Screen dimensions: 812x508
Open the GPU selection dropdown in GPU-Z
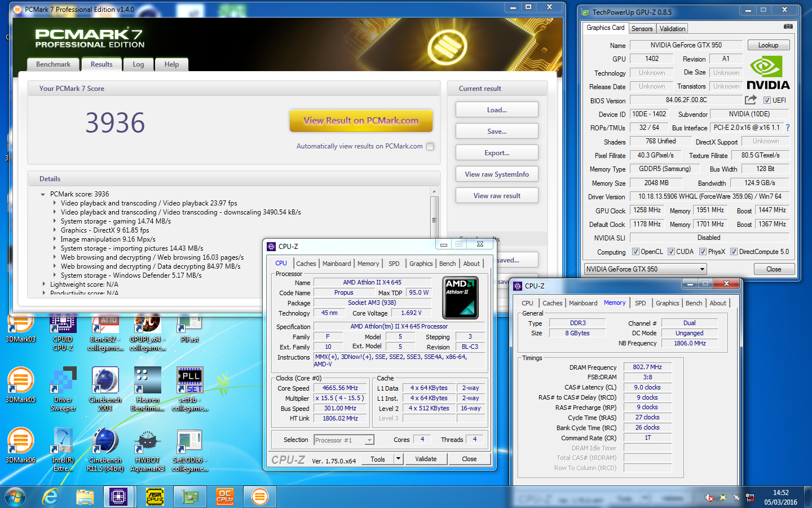(645, 269)
